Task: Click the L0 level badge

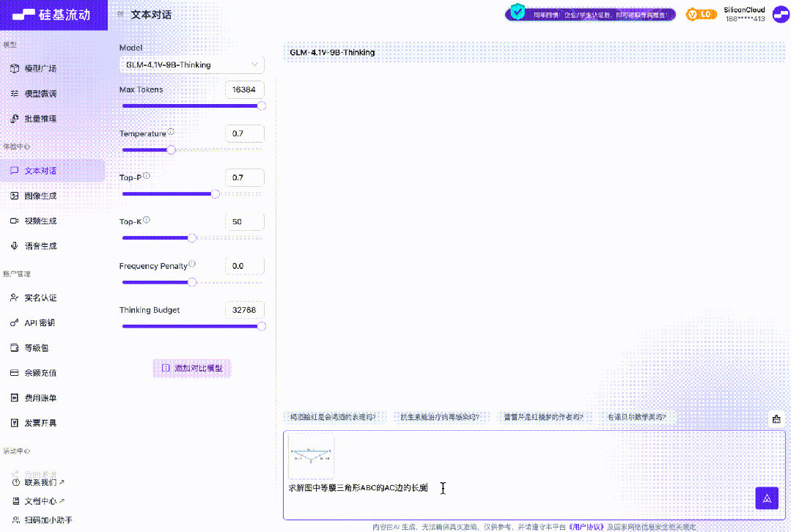Action: point(702,15)
